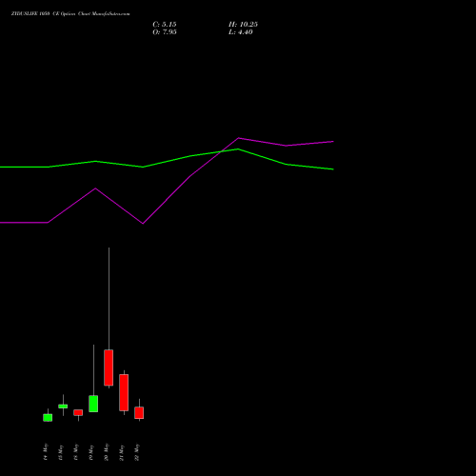Image resolution: width=476 pixels, height=476 pixels.
Task: Click the high value 'H: 10.25'
Action: point(243,25)
